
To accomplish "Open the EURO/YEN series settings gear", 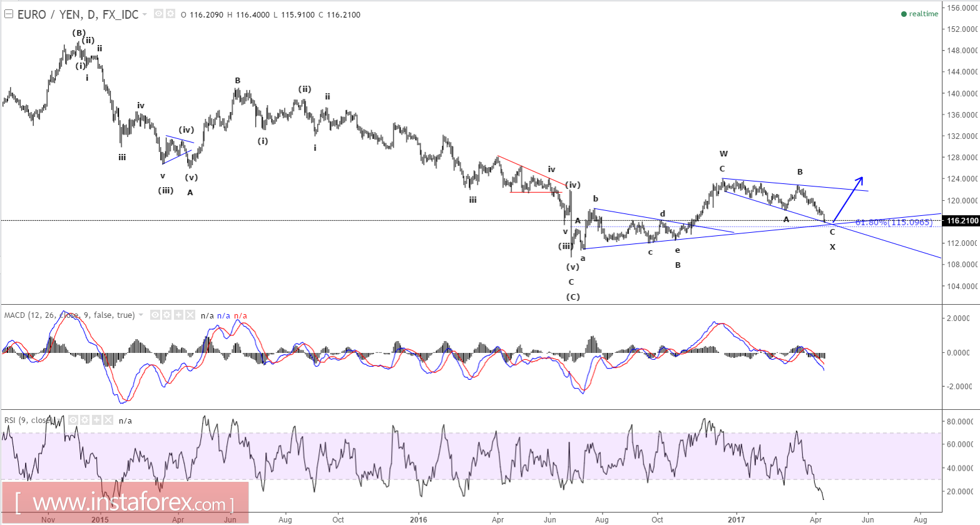I will point(171,14).
